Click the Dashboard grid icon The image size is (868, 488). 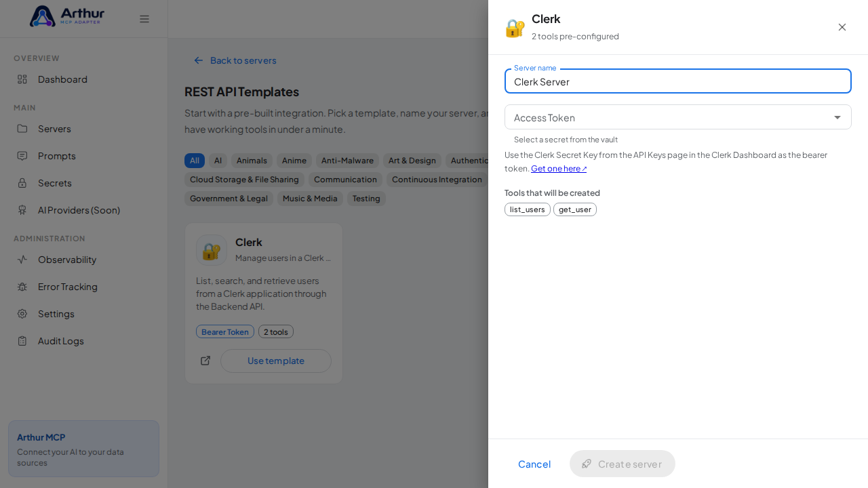(x=22, y=79)
